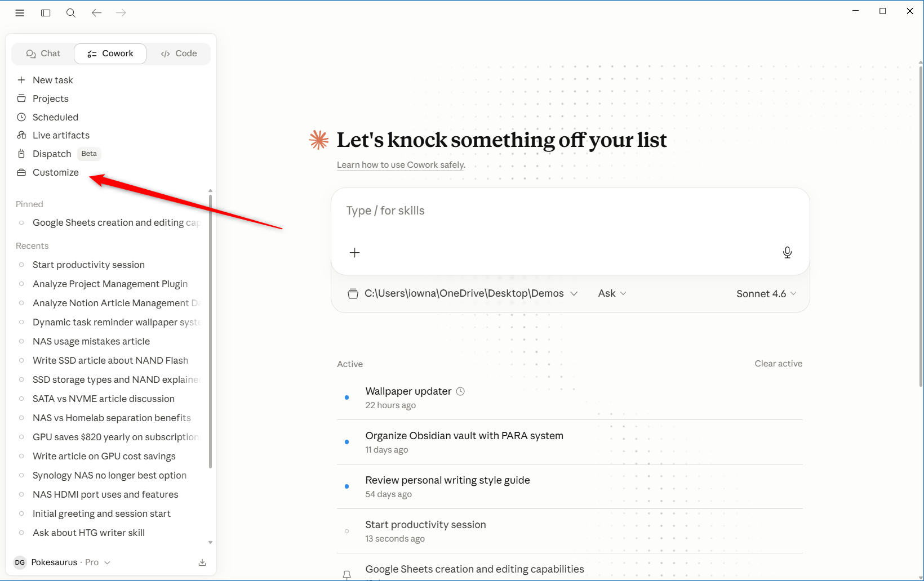Click the download icon near account name
The image size is (924, 581).
(x=202, y=562)
